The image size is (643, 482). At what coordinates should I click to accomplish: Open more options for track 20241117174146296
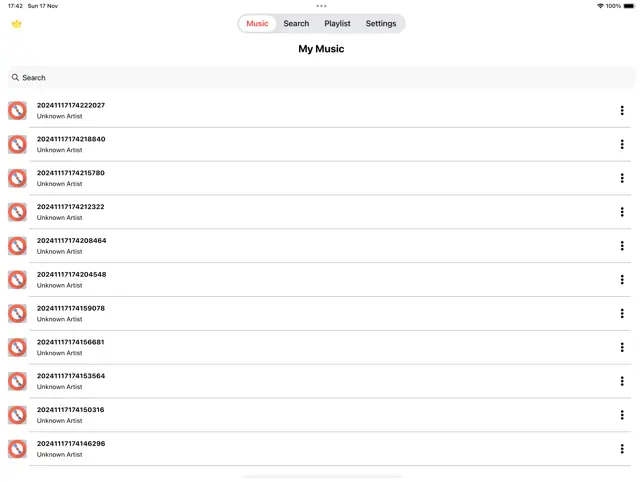pyautogui.click(x=622, y=449)
